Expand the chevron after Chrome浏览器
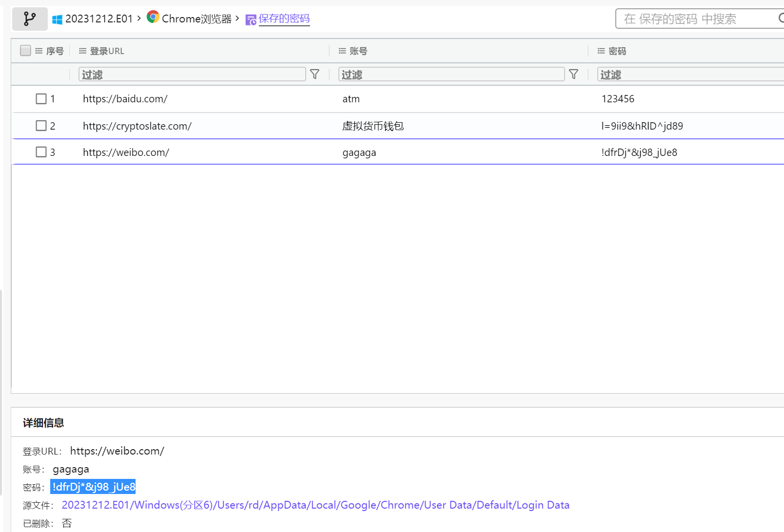Image resolution: width=784 pixels, height=532 pixels. coord(237,18)
